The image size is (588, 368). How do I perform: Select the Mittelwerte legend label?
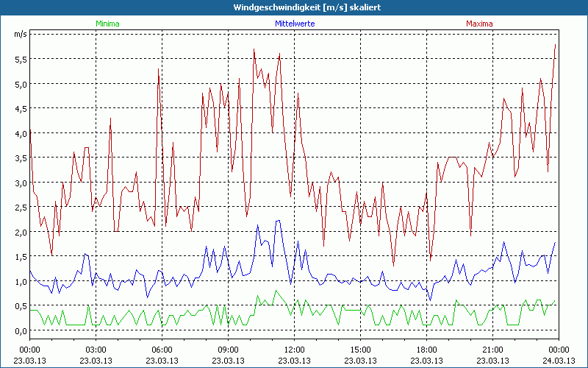click(x=294, y=24)
